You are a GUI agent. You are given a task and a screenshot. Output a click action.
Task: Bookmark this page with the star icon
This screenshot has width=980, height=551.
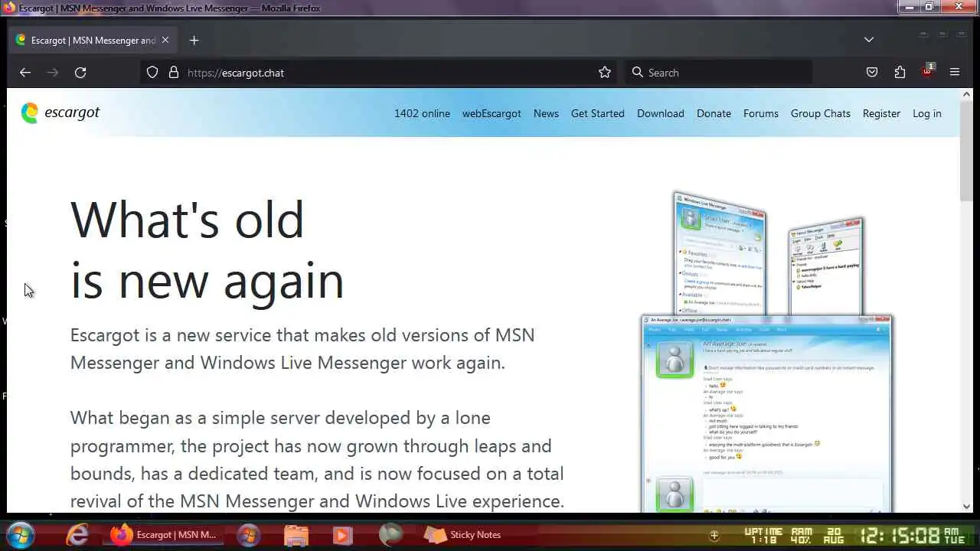coord(605,72)
